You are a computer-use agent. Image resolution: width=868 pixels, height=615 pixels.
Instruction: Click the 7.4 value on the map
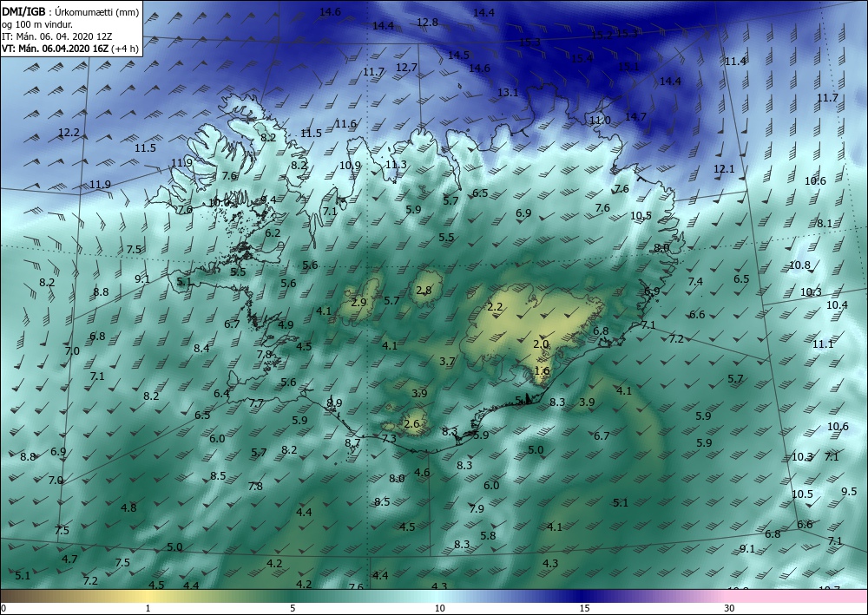[x=695, y=282]
